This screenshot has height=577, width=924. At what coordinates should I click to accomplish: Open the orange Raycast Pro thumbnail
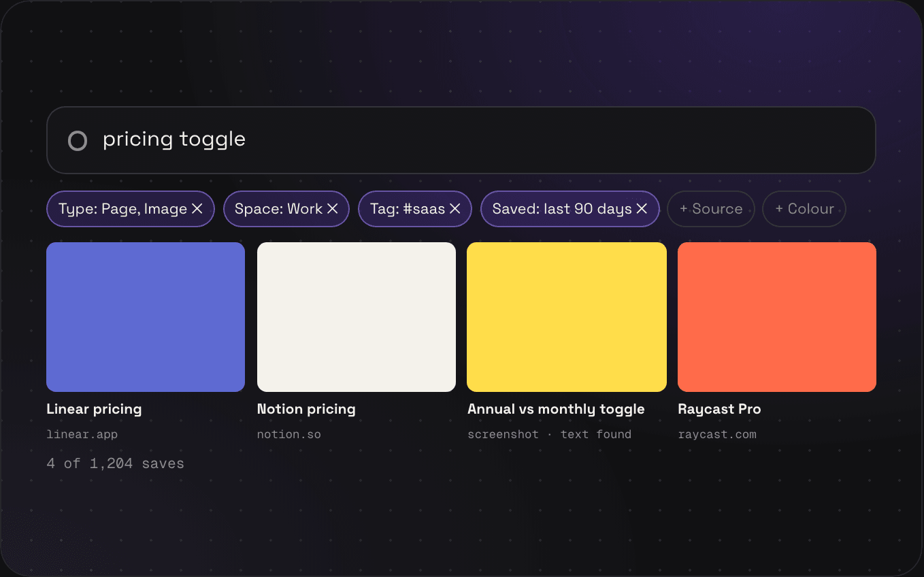tap(777, 317)
